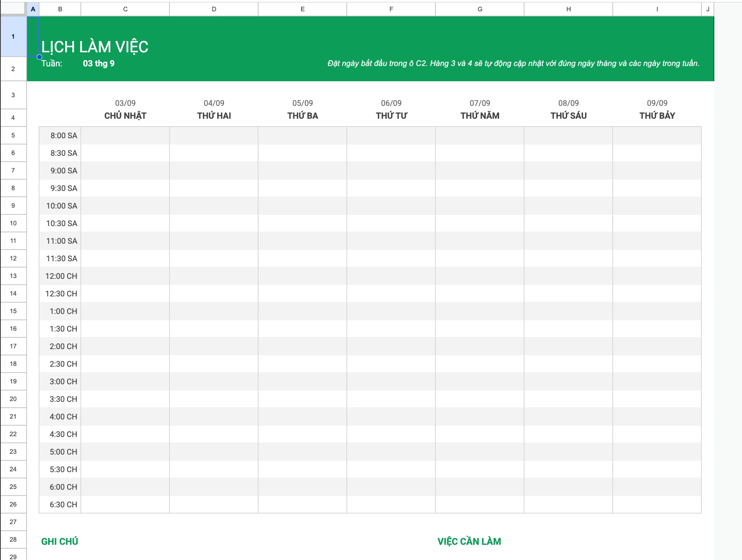
Task: Click the CHỦ NHẬT day heading
Action: (125, 116)
